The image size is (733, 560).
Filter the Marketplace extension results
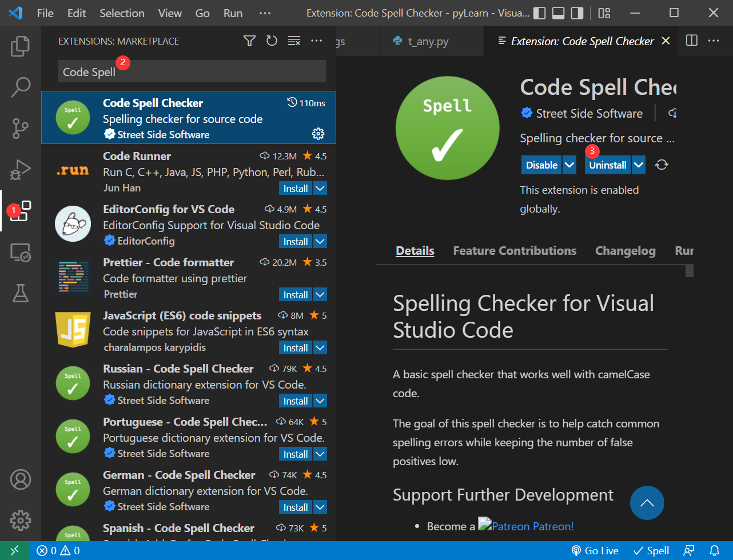[x=249, y=41]
